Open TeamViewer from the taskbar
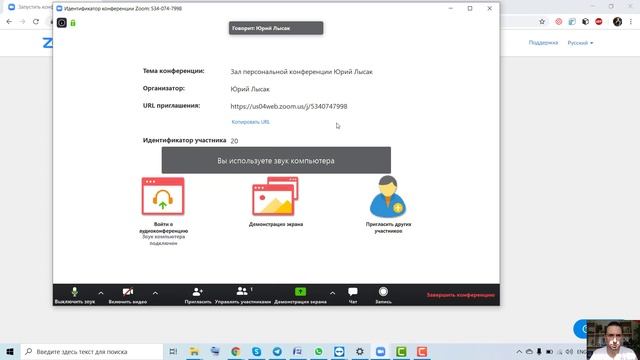This screenshot has height=360, width=640. click(339, 351)
